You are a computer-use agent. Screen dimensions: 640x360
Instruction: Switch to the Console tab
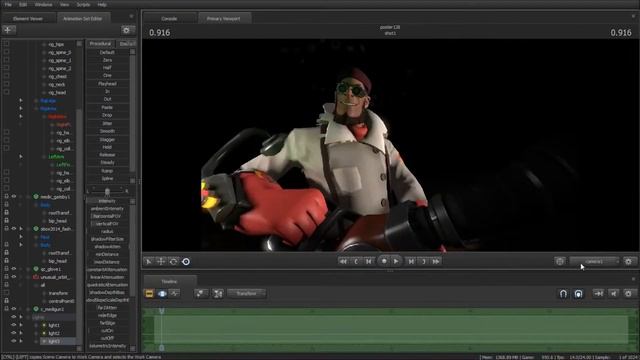169,18
